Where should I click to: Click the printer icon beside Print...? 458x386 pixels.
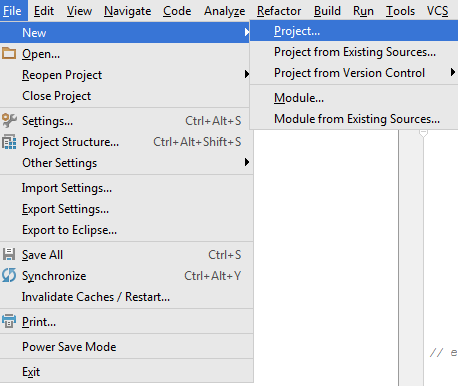9,321
